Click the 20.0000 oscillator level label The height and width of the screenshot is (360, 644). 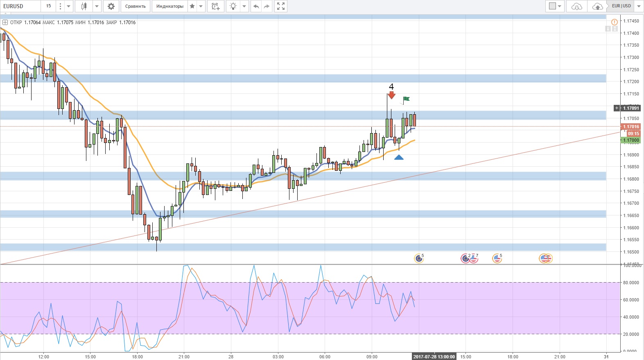click(631, 334)
